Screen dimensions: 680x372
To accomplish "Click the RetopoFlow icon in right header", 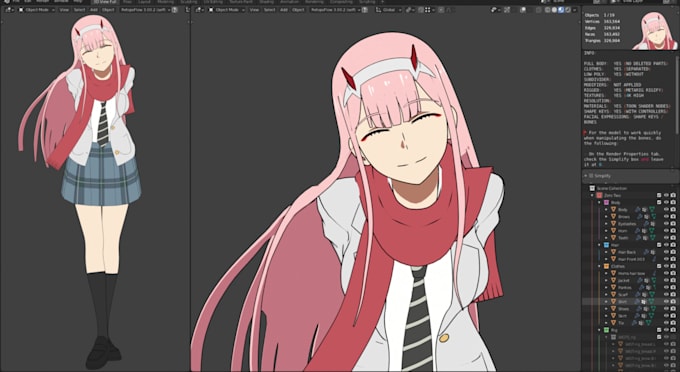I will (365, 10).
